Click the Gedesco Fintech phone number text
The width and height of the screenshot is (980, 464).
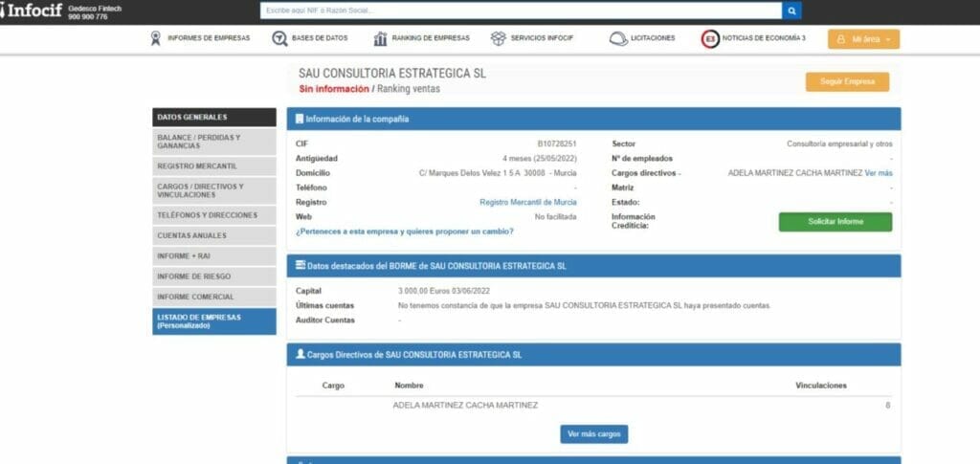pos(87,17)
